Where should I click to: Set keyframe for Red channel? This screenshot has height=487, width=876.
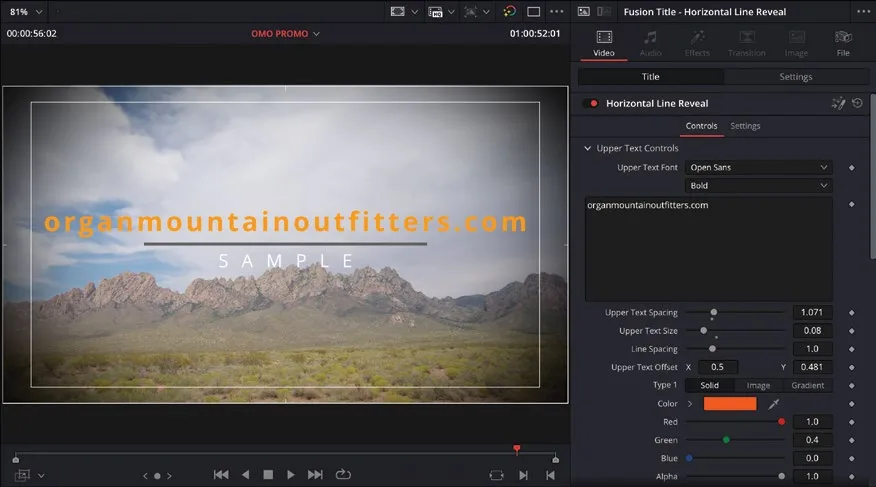(851, 422)
